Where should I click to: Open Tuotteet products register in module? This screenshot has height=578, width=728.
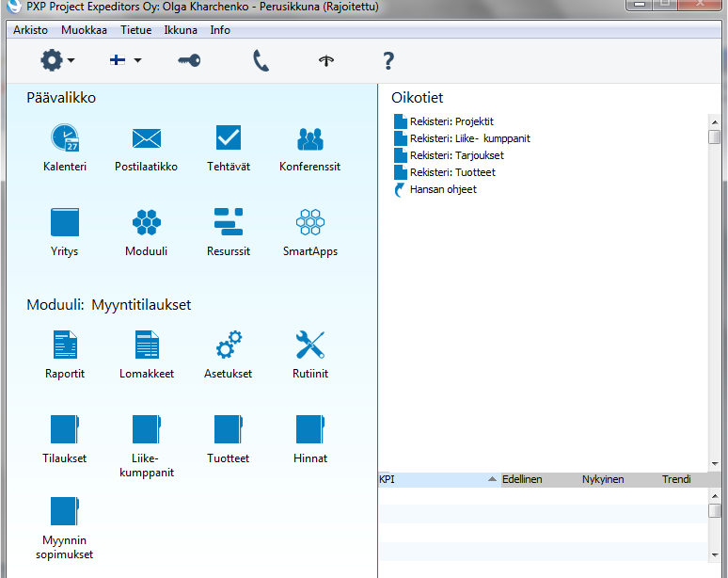[229, 429]
